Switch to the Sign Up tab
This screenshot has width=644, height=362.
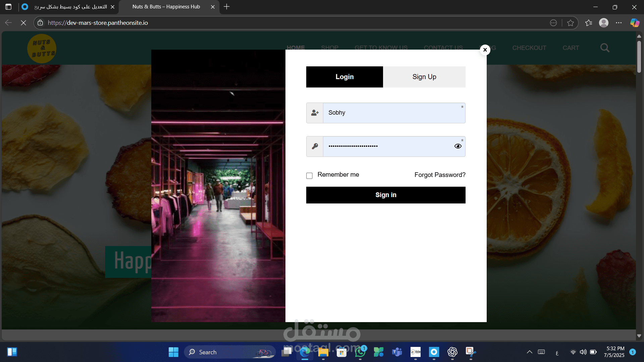tap(424, 77)
